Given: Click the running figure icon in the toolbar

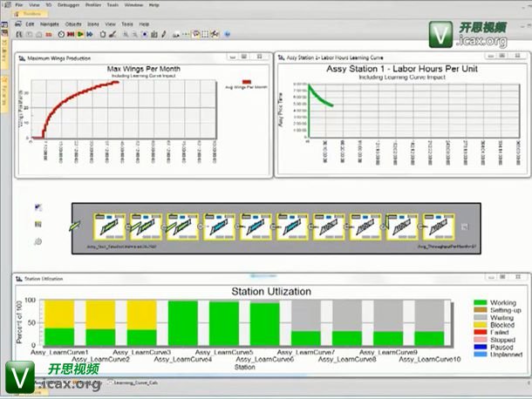Looking at the screenshot, I should (215, 34).
